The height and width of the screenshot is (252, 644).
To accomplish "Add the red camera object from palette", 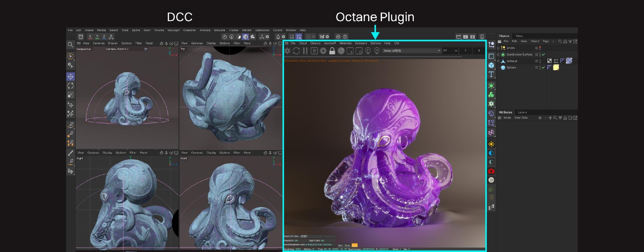I will pos(491,171).
